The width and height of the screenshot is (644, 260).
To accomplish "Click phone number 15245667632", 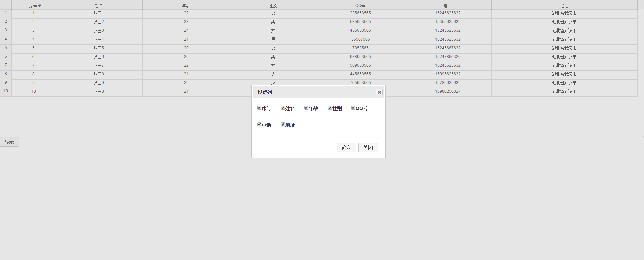I will coord(448,48).
